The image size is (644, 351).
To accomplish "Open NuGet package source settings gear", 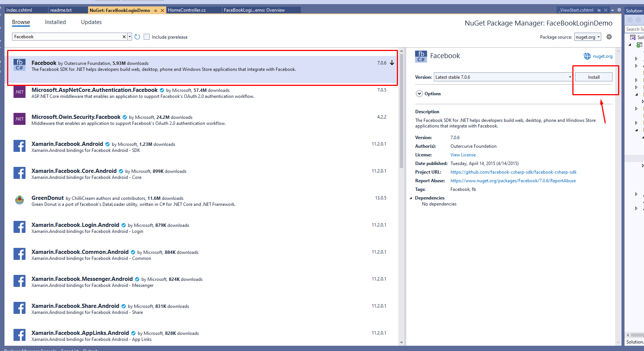I will click(609, 37).
